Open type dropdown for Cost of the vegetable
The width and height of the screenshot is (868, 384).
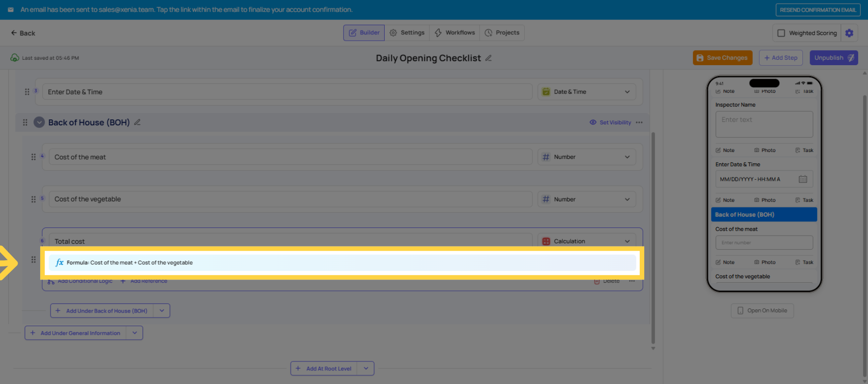coord(587,199)
